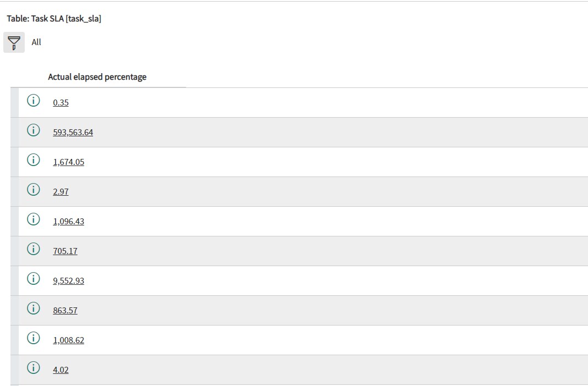Click info icon beside 1,674.05
The image size is (588, 386).
coord(34,160)
